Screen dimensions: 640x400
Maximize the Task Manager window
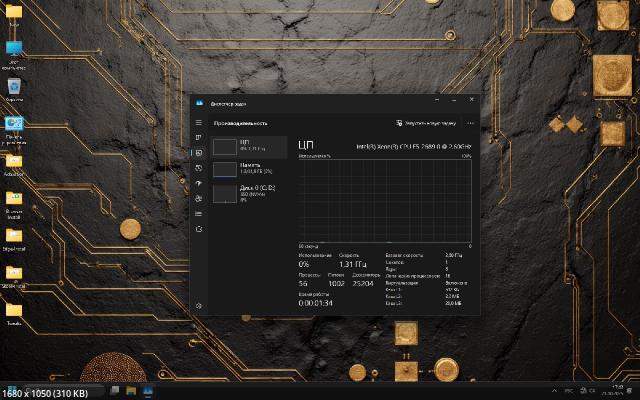point(453,102)
